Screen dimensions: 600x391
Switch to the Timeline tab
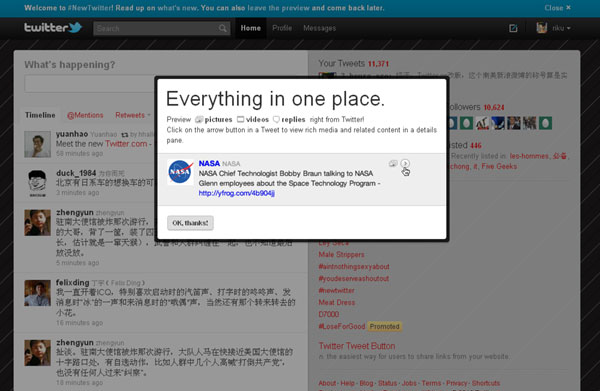[40, 115]
